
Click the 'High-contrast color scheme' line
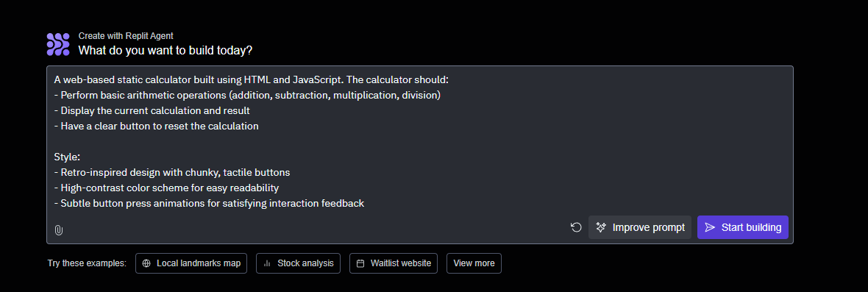[167, 188]
